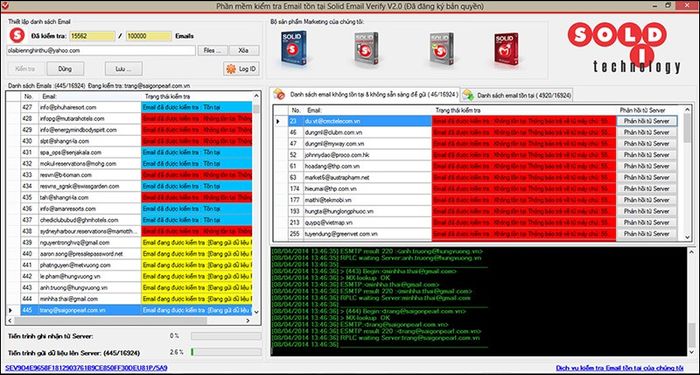The image size is (700, 375).
Task: Click the left email list horizontal scrollbar
Action: 130,320
